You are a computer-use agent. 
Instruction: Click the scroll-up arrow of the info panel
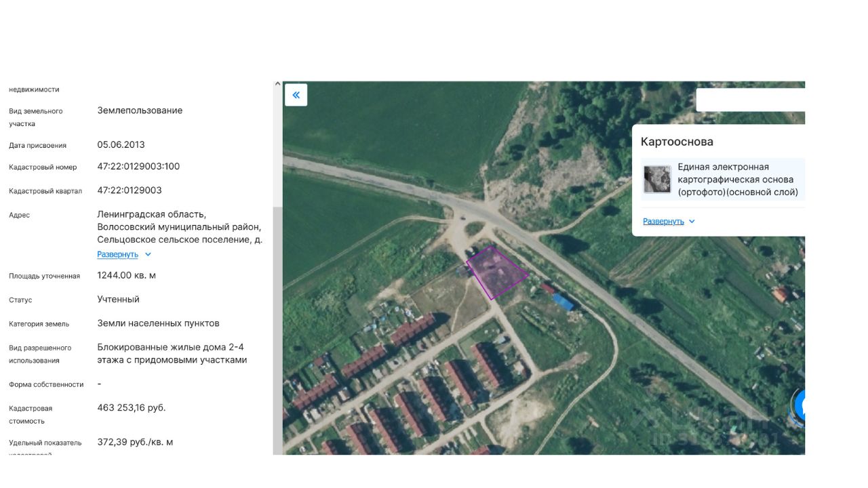[277, 85]
